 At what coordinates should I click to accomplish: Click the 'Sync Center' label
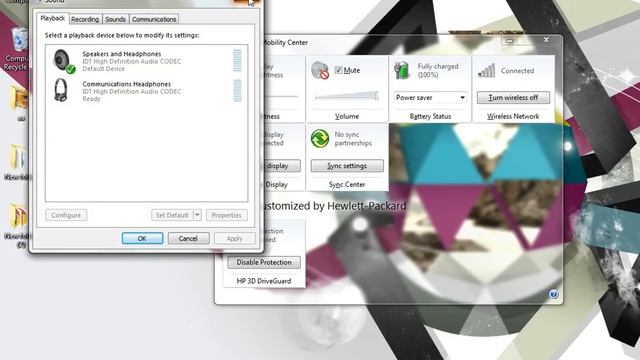(x=347, y=184)
